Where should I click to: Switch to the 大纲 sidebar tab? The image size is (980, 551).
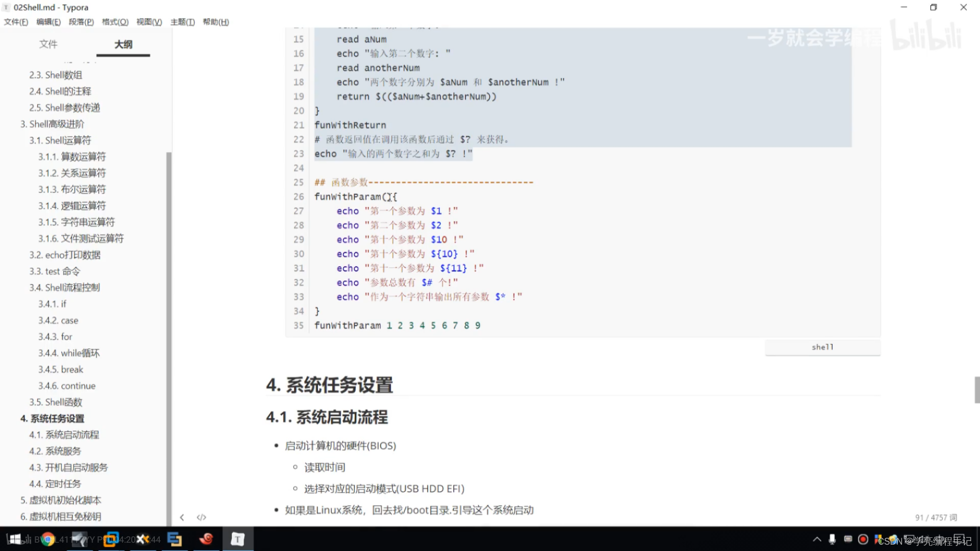pos(123,45)
